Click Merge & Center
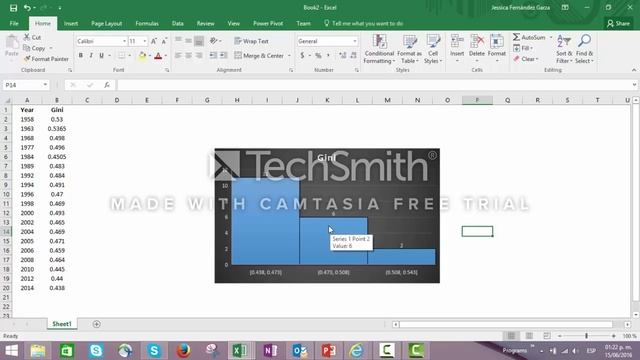640x360 pixels. 259,56
